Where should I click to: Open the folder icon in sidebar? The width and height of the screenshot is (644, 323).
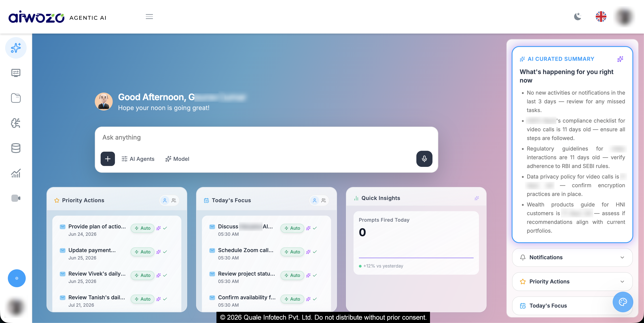click(16, 98)
